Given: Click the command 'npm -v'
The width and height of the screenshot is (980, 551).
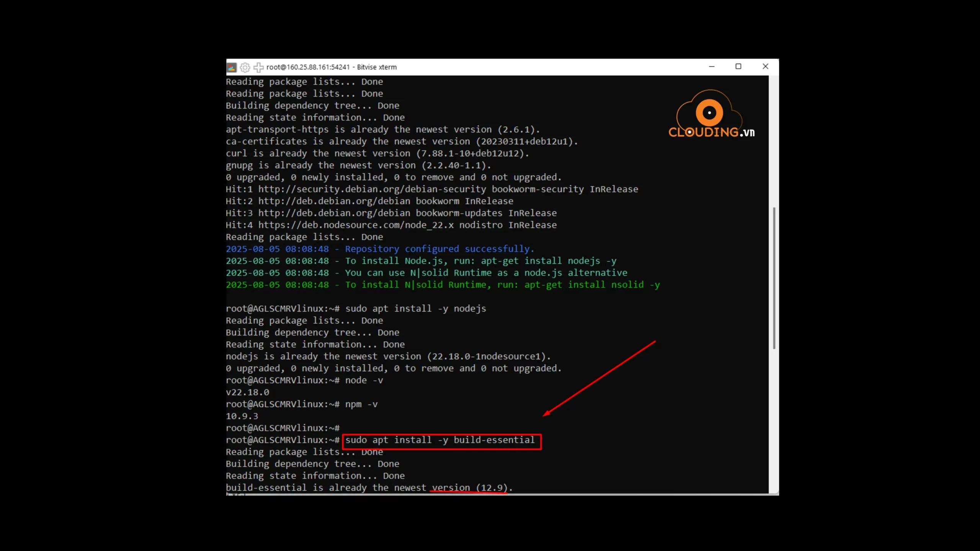Looking at the screenshot, I should click(361, 404).
